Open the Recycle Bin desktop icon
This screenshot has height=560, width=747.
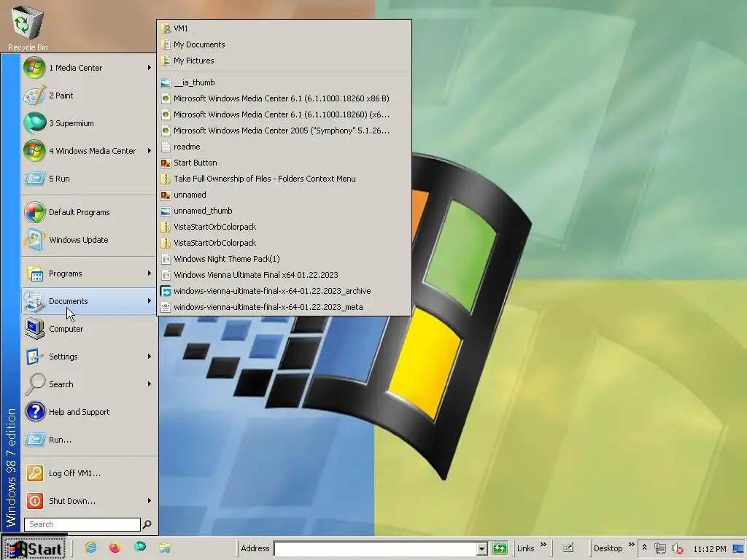(28, 27)
